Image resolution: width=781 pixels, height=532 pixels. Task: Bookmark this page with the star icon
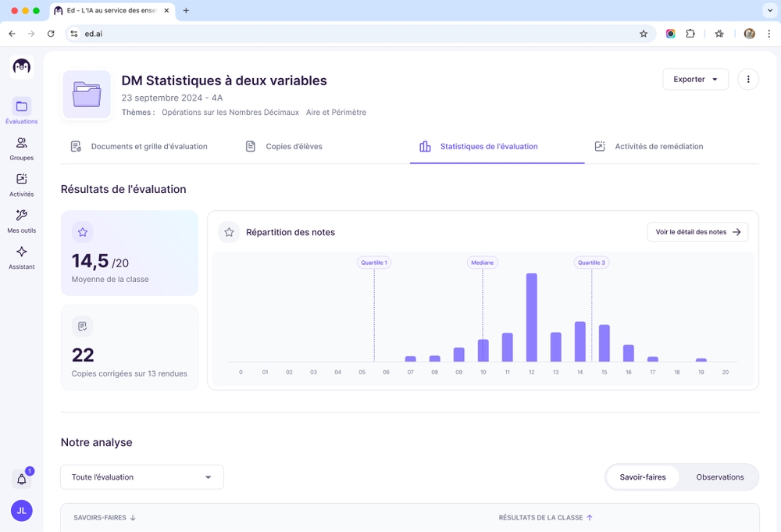[644, 34]
